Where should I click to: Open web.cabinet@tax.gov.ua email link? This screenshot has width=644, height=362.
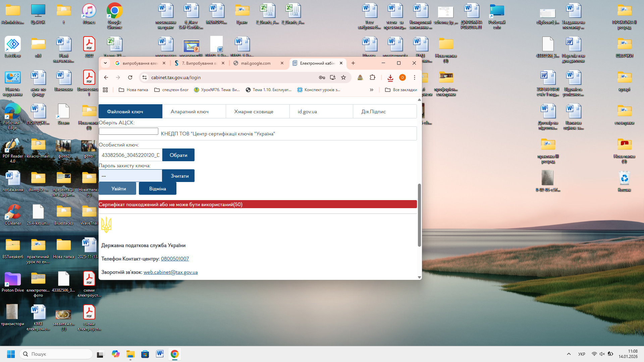click(170, 272)
